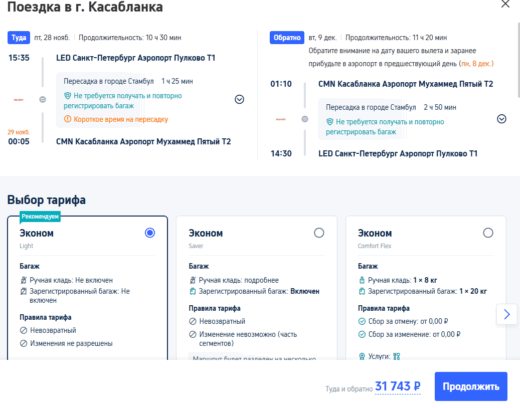Expand return flight layover details chevron
Viewport: 520px width, 408px height.
tap(501, 119)
